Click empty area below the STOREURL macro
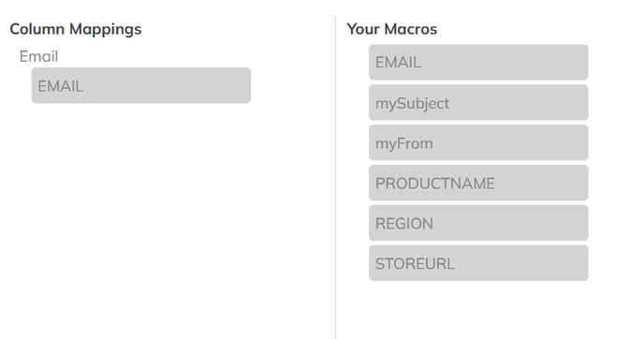644x339 pixels. (x=478, y=310)
